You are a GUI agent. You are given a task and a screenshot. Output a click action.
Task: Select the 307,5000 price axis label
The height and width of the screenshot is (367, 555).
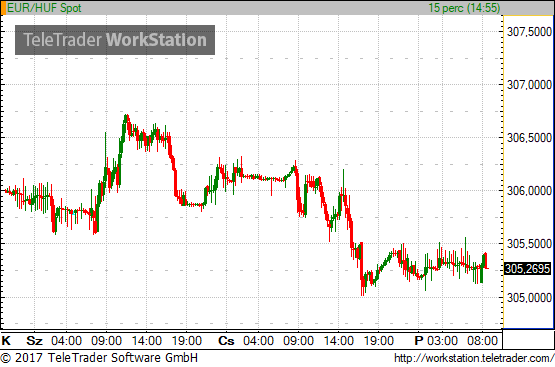(529, 31)
